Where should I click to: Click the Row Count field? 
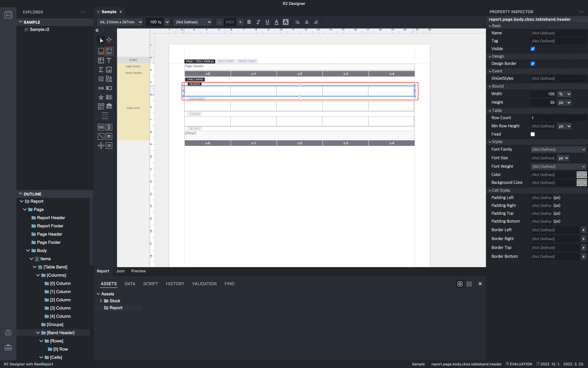click(558, 118)
